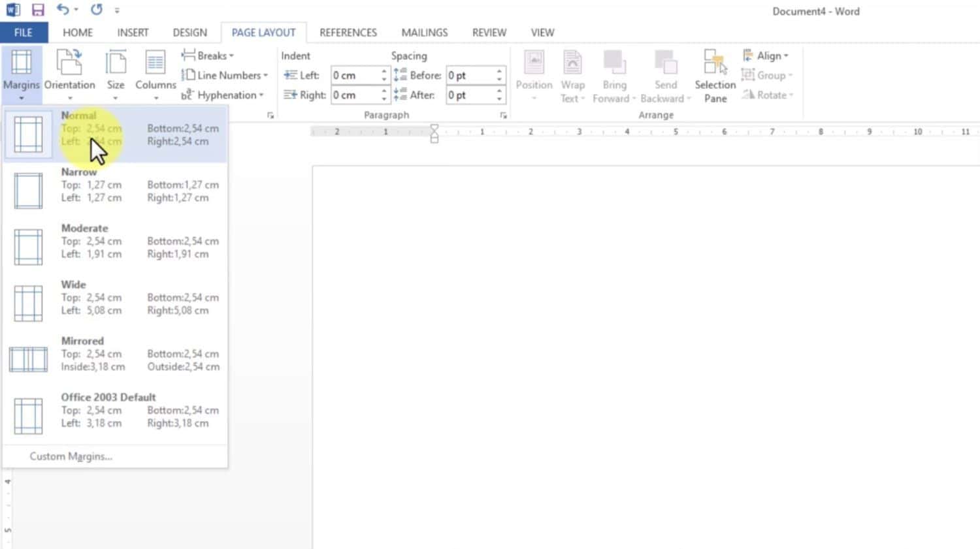Increase the Right indent with stepper
The width and height of the screenshot is (980, 549).
click(384, 91)
